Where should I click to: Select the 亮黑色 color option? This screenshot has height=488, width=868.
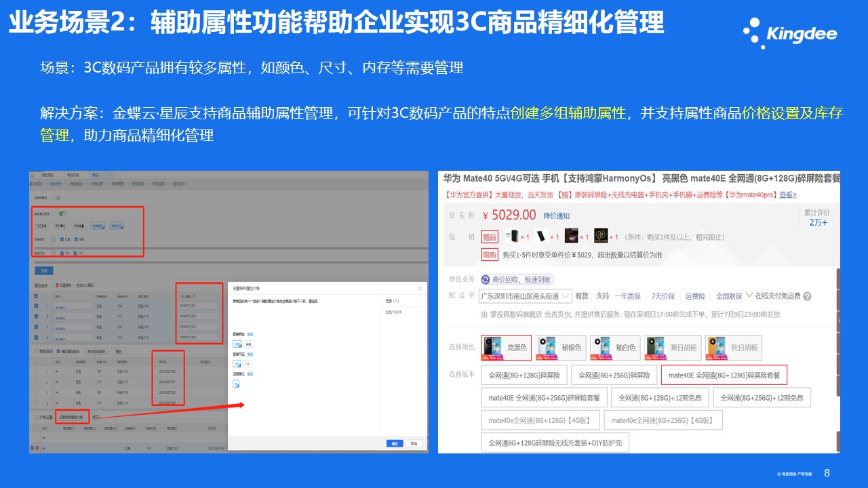tap(507, 348)
